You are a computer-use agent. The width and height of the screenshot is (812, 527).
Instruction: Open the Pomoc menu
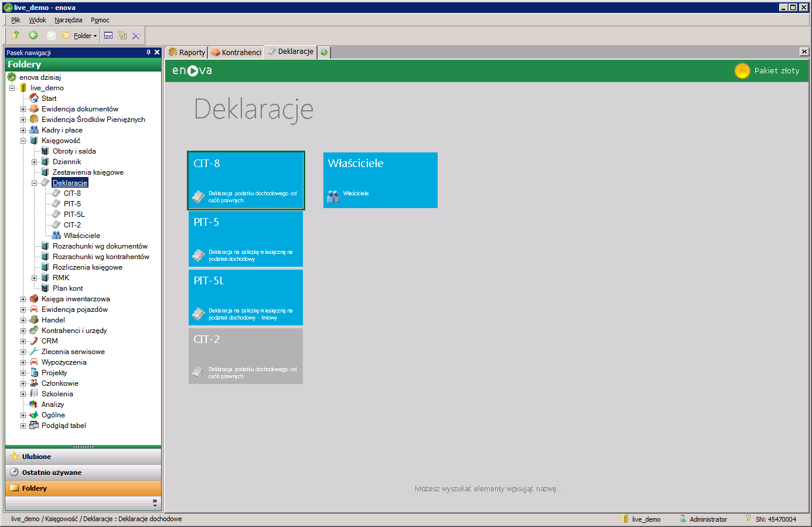point(100,20)
